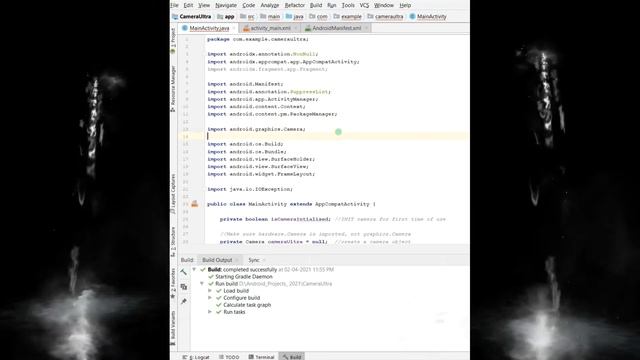640x360 pixels.
Task: Click the main folder breadcrumb
Action: coord(270,17)
